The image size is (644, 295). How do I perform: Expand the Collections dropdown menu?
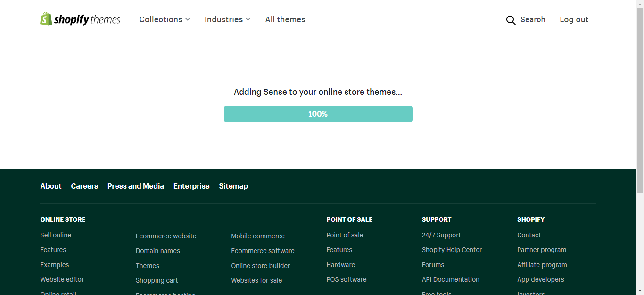pos(165,19)
